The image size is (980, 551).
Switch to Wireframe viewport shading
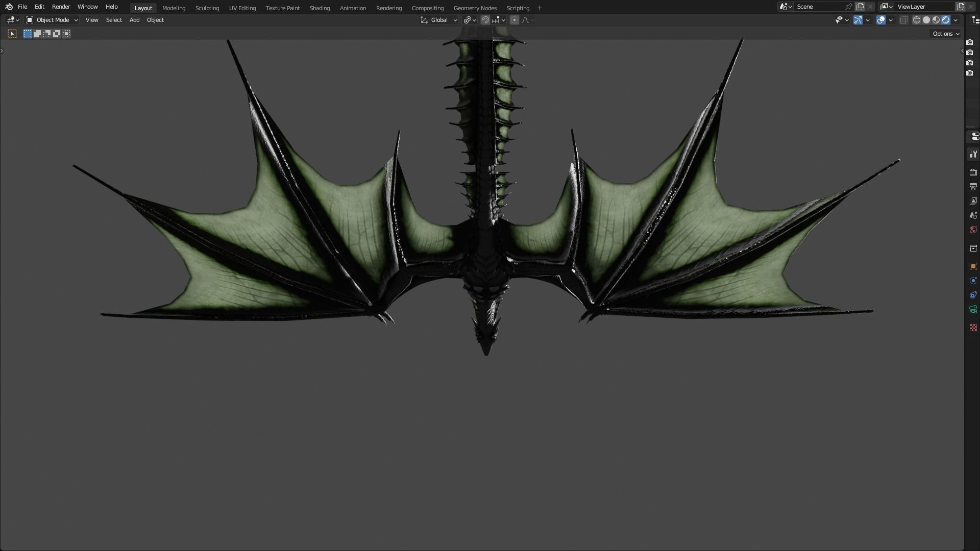point(917,20)
